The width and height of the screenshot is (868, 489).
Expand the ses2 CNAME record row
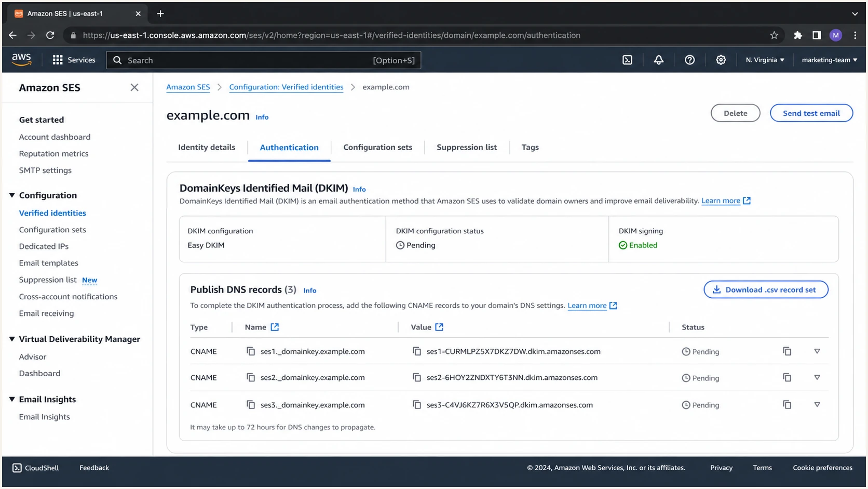pos(817,377)
